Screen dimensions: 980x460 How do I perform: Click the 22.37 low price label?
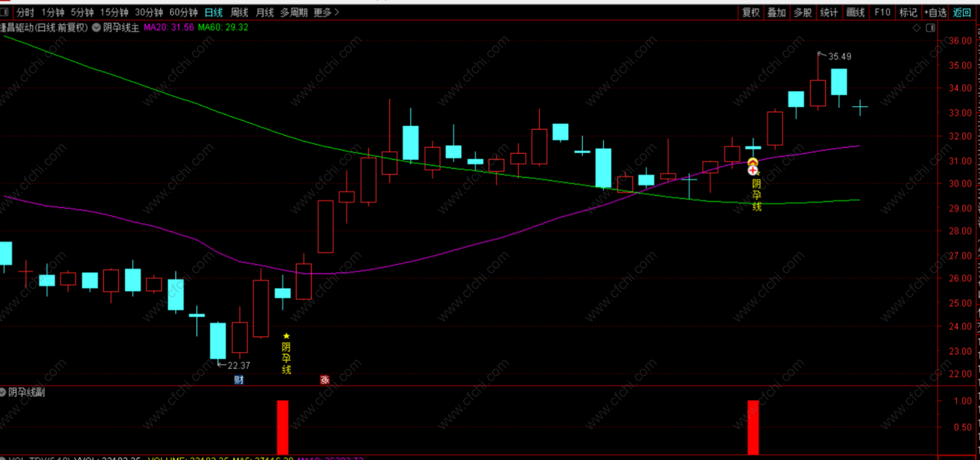[239, 365]
